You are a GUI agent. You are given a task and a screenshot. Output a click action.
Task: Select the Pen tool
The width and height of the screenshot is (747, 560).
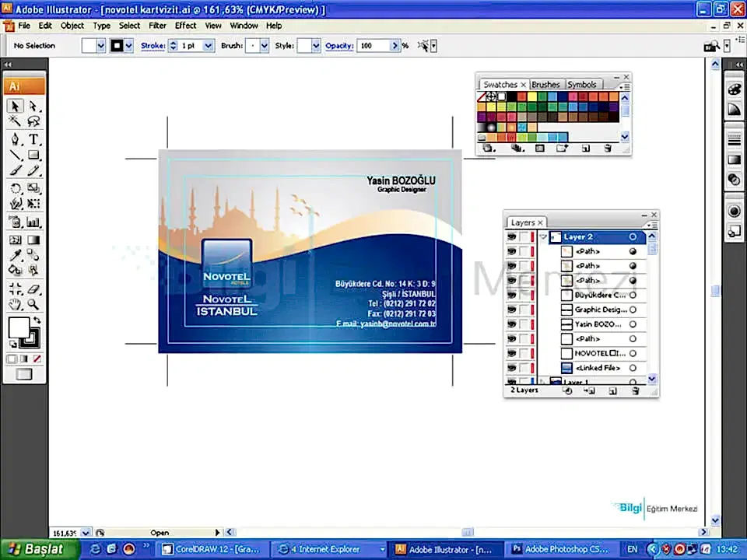click(16, 139)
